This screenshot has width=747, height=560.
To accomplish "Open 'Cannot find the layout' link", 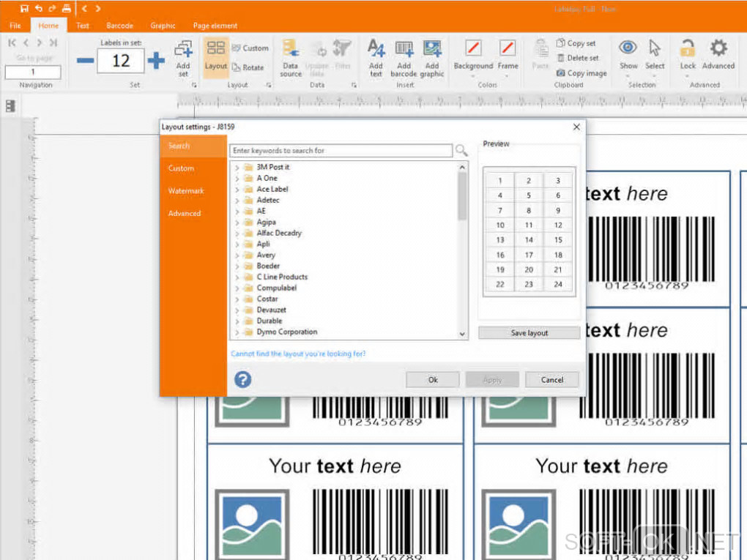I will click(298, 354).
